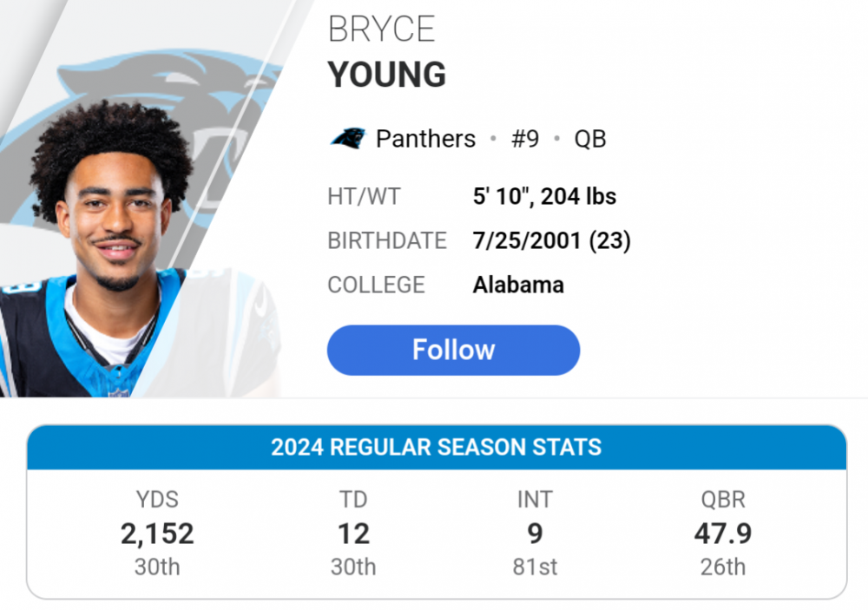This screenshot has width=868, height=610.
Task: Click the TD value 12
Action: pos(353,534)
